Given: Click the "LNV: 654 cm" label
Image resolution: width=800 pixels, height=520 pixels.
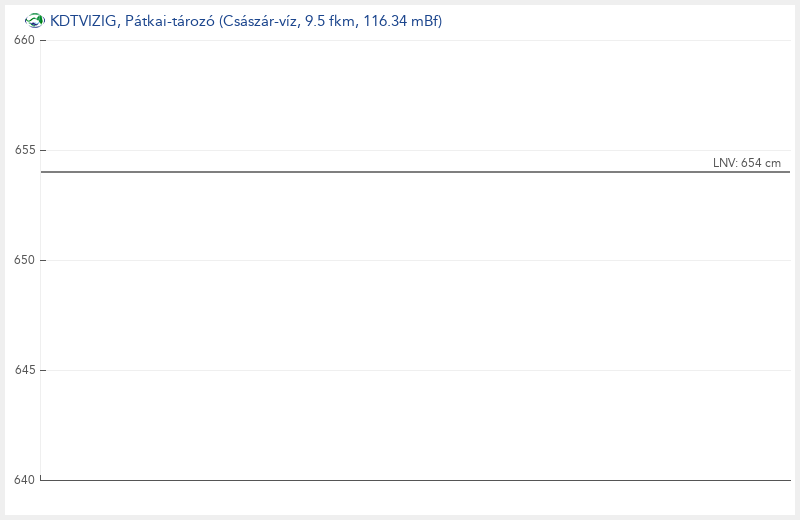Looking at the screenshot, I should click(x=747, y=163).
